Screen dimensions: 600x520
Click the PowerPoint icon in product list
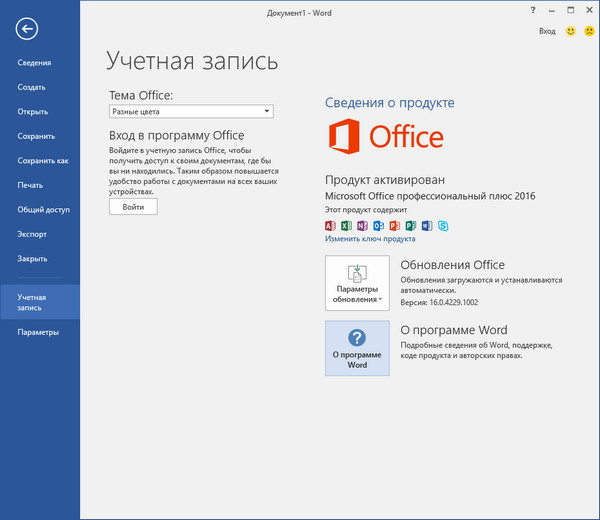(393, 226)
